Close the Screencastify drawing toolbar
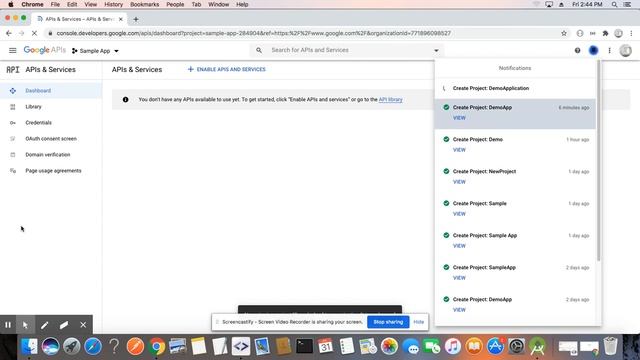Viewport: 640px width, 360px height. pos(83,325)
